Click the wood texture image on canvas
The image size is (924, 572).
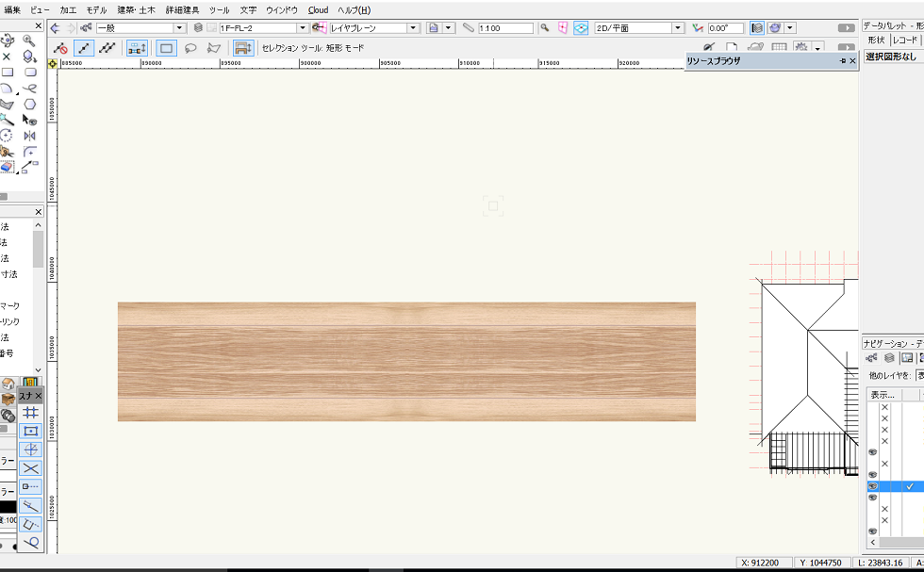pos(406,362)
